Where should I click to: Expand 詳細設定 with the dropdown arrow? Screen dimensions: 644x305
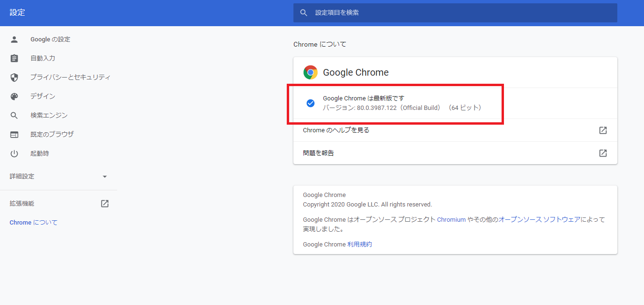click(105, 177)
